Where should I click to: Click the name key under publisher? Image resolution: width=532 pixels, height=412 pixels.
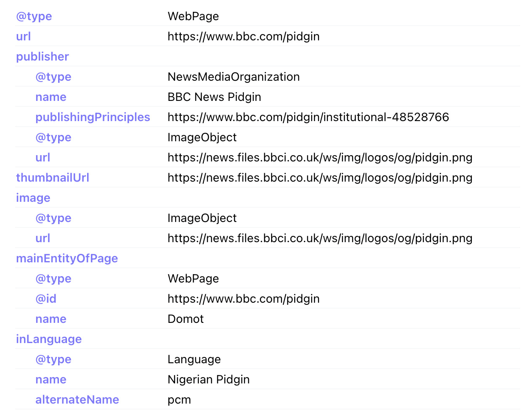(51, 97)
